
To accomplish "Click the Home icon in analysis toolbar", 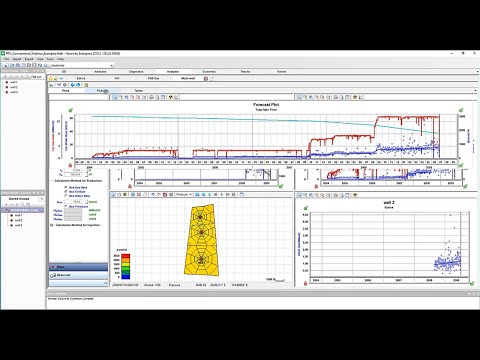I will coord(51,79).
